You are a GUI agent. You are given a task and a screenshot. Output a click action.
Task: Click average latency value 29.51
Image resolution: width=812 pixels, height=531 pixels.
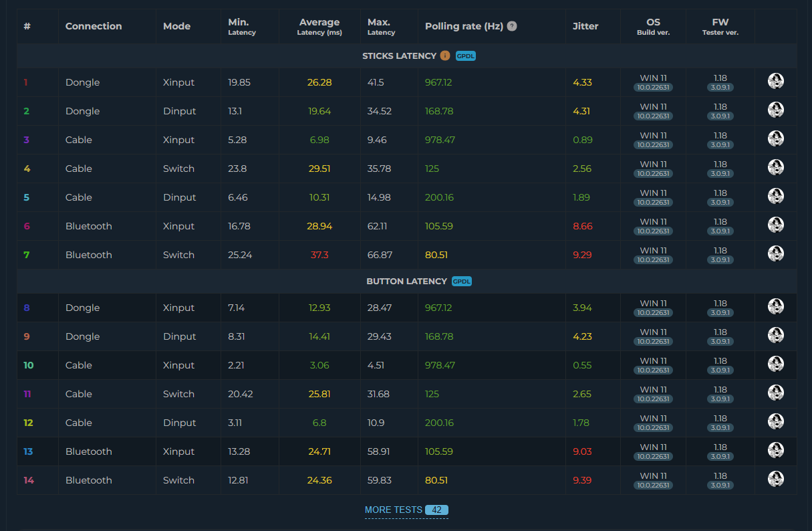(x=319, y=169)
